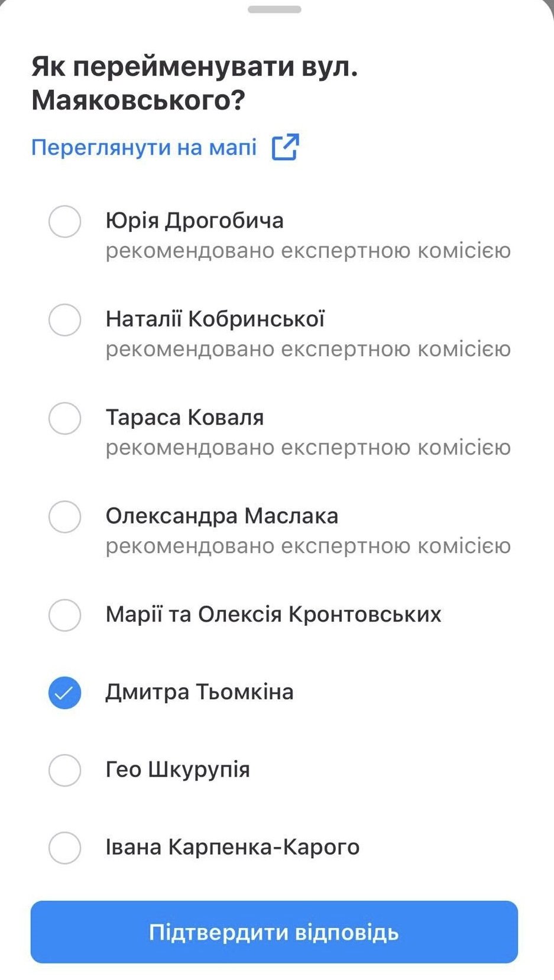This screenshot has width=554, height=980.
Task: Select the Юрія Дрогобича radio button
Action: point(64,221)
